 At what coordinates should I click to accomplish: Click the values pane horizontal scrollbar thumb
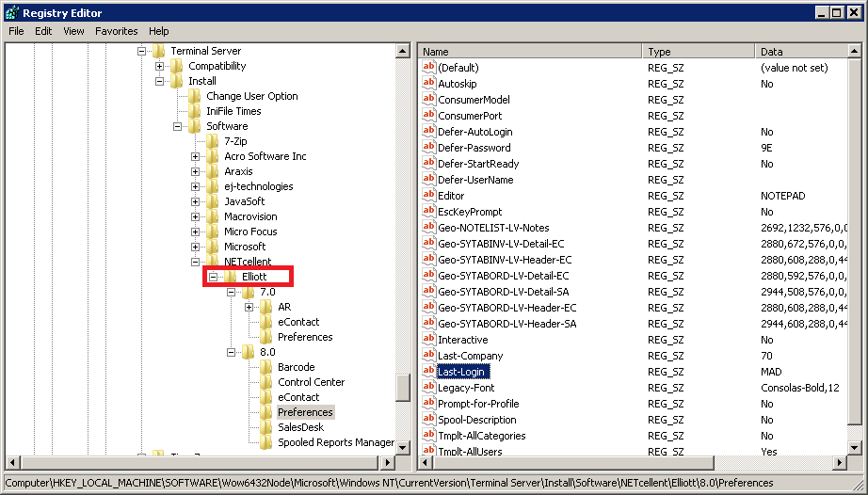coord(573,462)
